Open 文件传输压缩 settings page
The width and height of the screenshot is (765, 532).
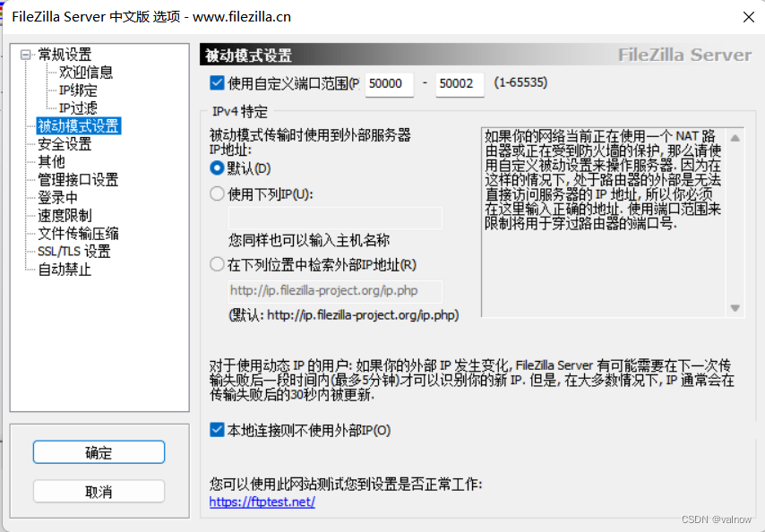(78, 234)
